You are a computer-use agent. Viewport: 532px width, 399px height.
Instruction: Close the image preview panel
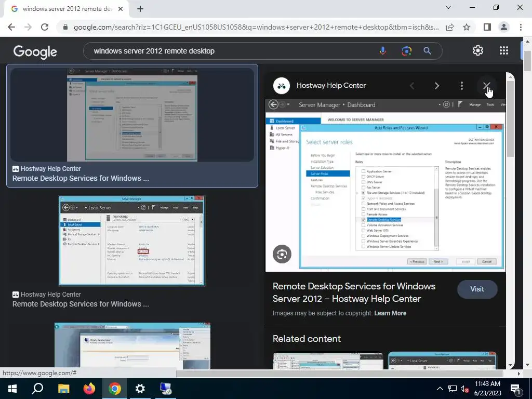point(486,86)
